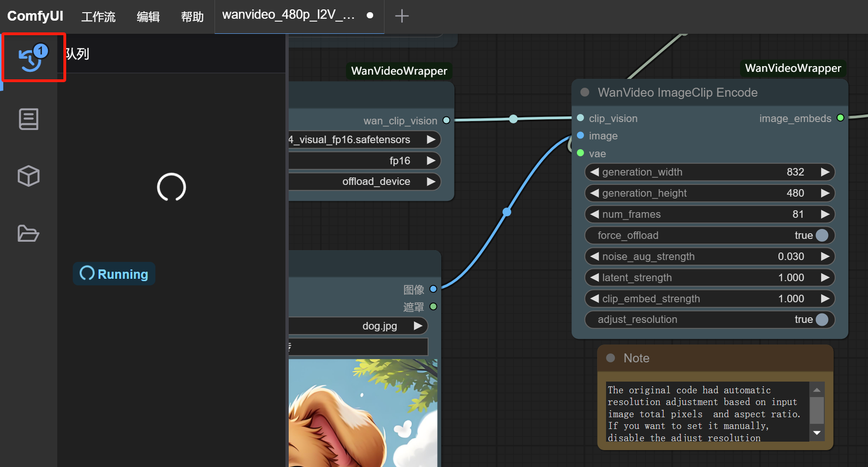The image size is (868, 467).
Task: Open the workflows folder sidebar icon
Action: click(29, 233)
